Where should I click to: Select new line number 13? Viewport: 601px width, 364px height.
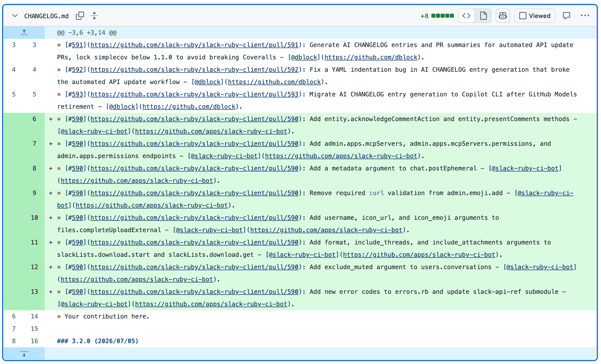[x=34, y=292]
